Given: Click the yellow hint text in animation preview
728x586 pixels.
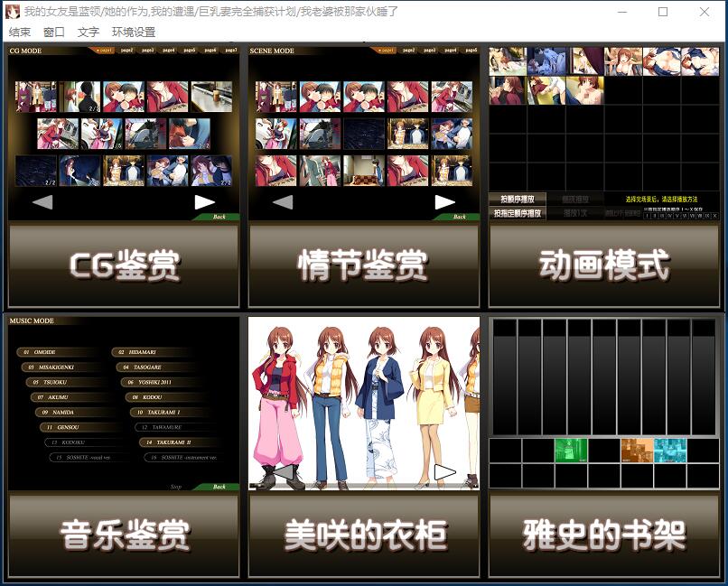Looking at the screenshot, I should (x=661, y=199).
